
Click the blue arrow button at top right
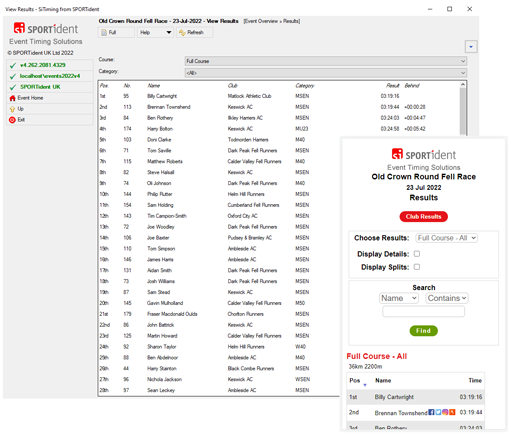pyautogui.click(x=471, y=47)
